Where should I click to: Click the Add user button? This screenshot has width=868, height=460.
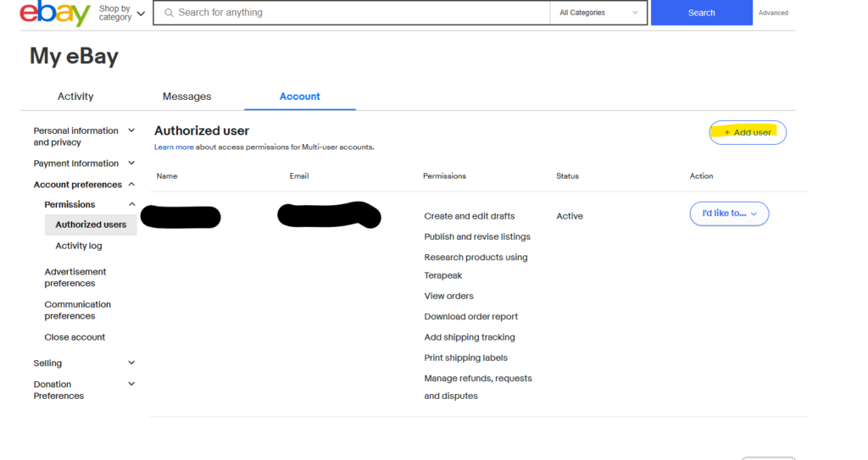(748, 133)
